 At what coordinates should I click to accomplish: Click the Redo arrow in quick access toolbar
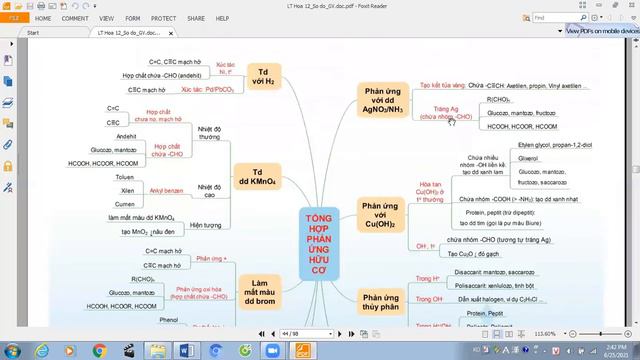coord(86,6)
